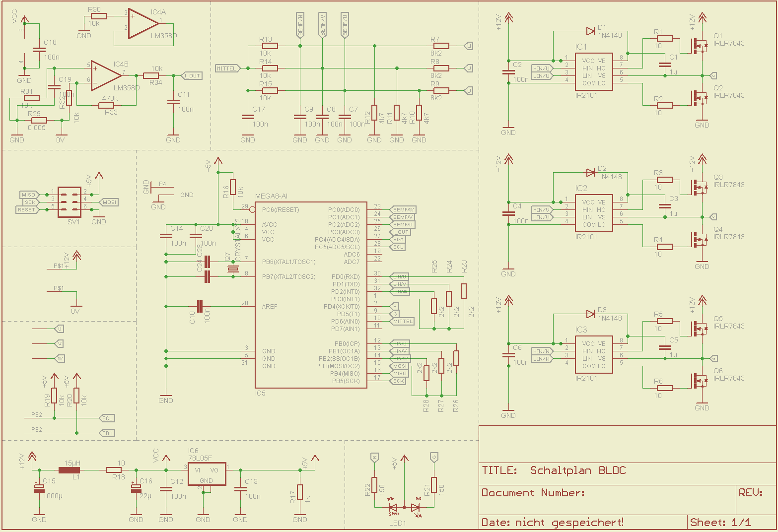Image resolution: width=778 pixels, height=532 pixels.
Task: Click the P4 GND pad symbol
Action: 162,188
